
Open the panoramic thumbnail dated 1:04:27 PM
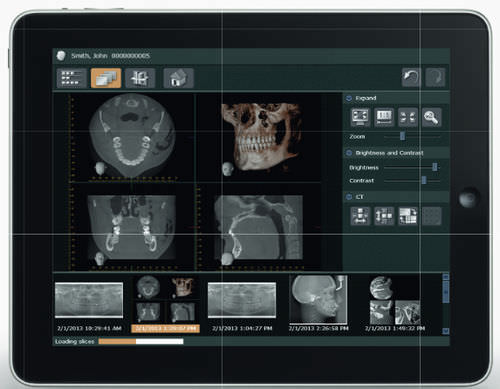(x=242, y=300)
